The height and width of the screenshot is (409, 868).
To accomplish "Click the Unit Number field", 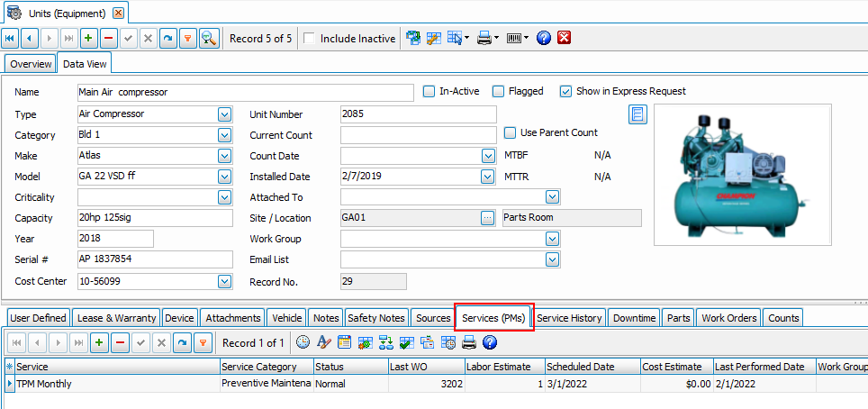I will tap(419, 114).
